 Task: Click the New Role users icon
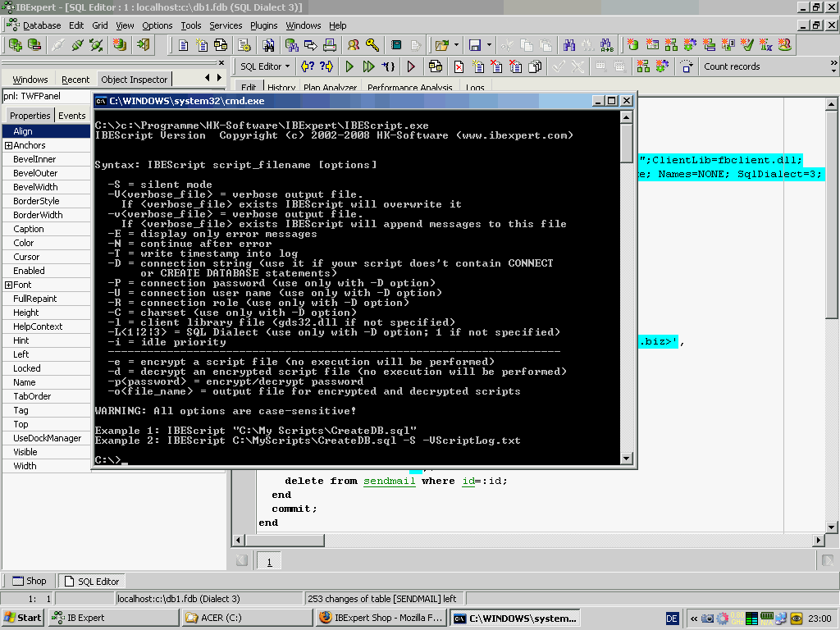(785, 45)
